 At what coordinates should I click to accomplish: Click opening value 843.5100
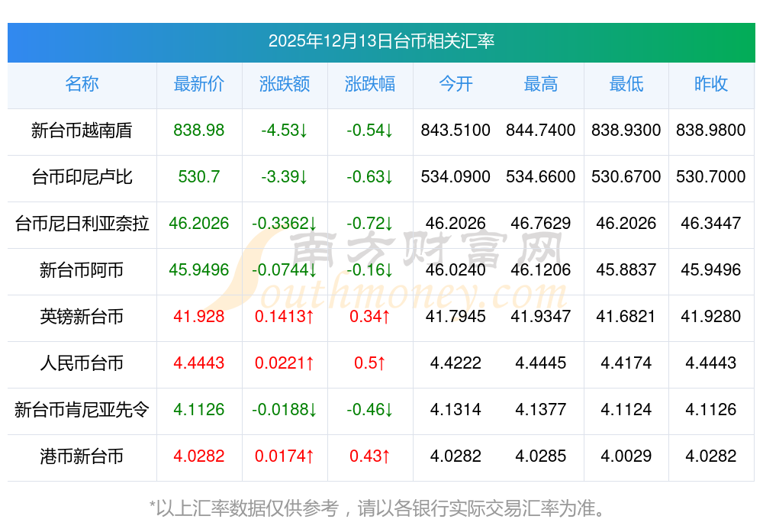pyautogui.click(x=456, y=131)
